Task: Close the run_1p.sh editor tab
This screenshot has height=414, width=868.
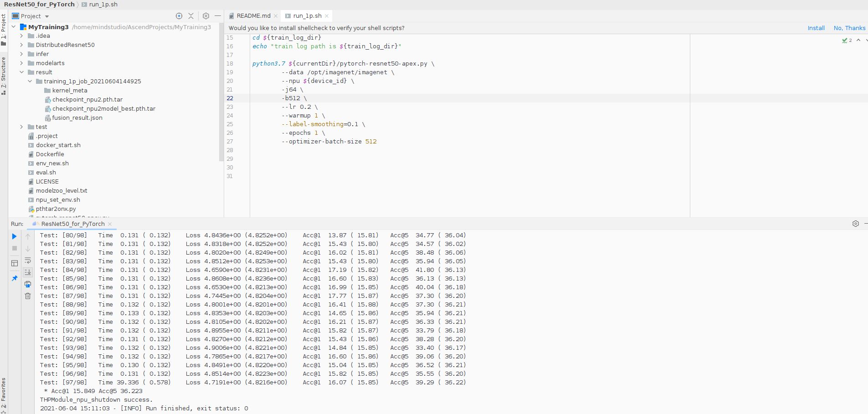Action: [x=327, y=16]
